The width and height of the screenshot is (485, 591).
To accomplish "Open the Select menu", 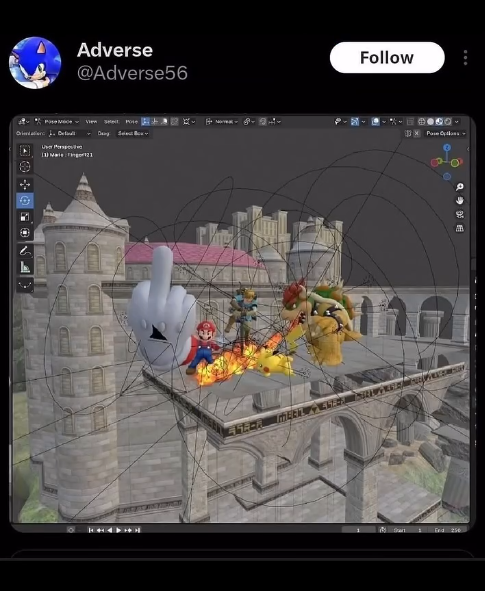I will click(x=111, y=121).
